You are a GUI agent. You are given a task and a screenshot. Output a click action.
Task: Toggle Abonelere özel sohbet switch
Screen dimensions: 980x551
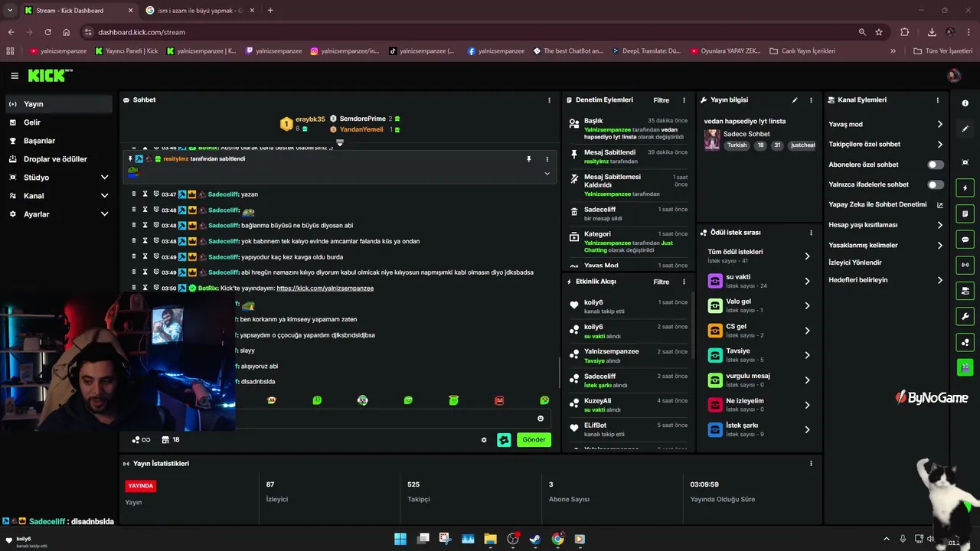click(936, 165)
